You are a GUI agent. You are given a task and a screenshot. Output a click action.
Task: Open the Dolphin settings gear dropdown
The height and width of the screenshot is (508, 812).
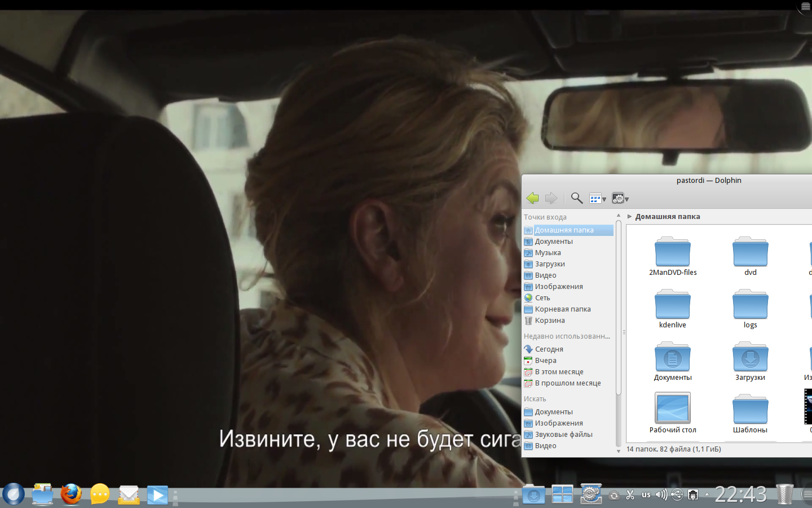[620, 199]
